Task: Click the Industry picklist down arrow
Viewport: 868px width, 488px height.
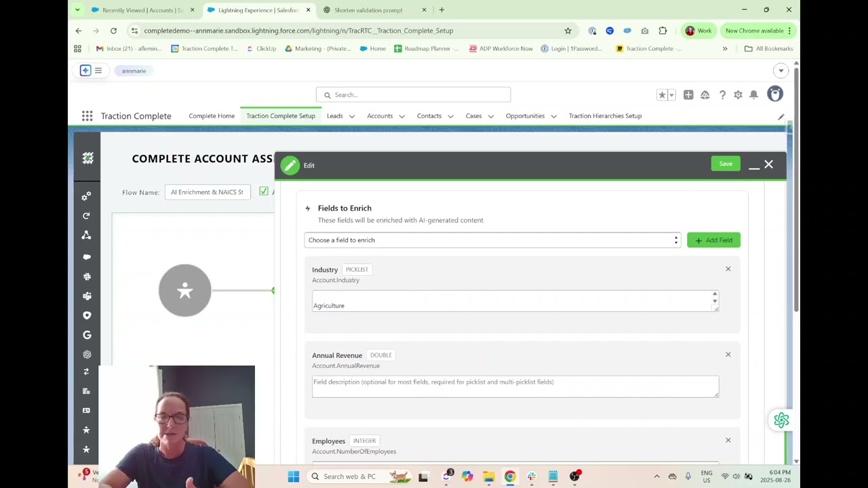Action: (715, 302)
